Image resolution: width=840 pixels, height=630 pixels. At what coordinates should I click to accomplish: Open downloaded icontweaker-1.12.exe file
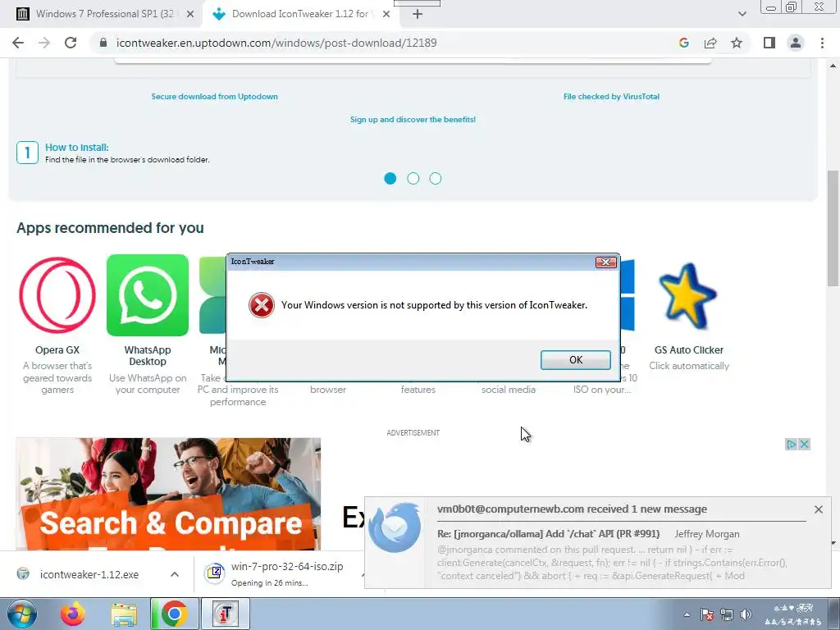pos(89,574)
